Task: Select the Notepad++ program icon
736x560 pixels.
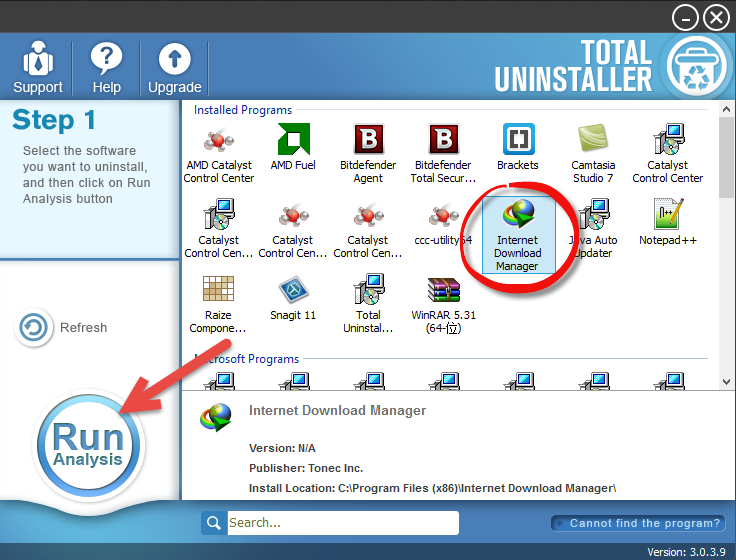Action: click(x=668, y=222)
